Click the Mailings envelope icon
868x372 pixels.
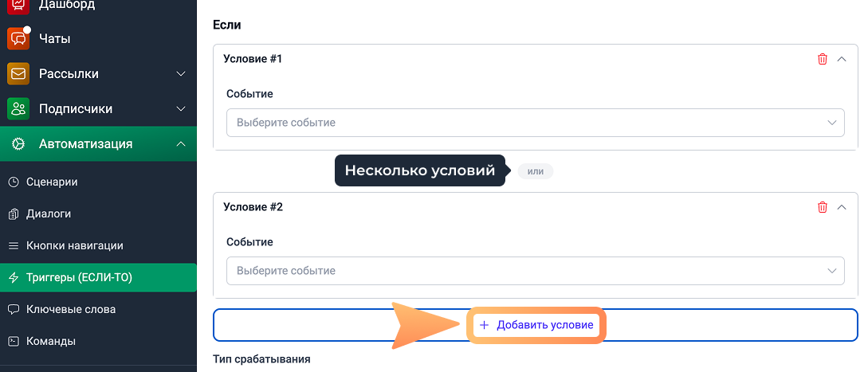[18, 74]
